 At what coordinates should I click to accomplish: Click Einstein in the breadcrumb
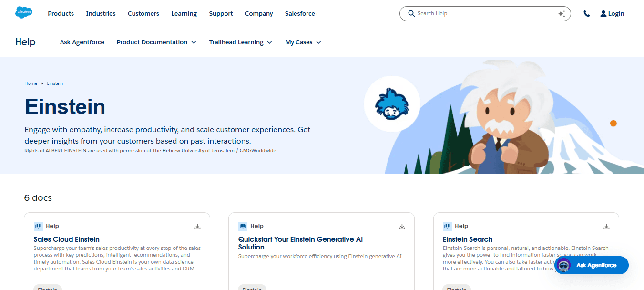55,83
